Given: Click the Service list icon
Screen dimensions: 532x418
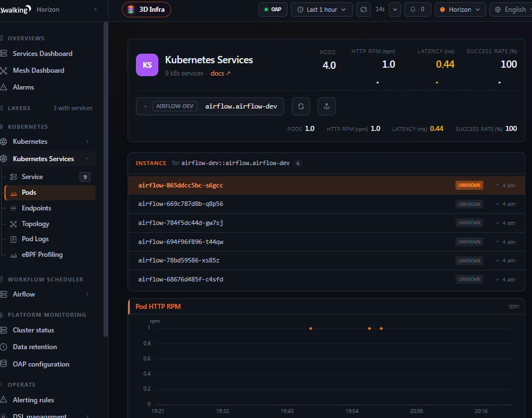Looking at the screenshot, I should (x=13, y=177).
